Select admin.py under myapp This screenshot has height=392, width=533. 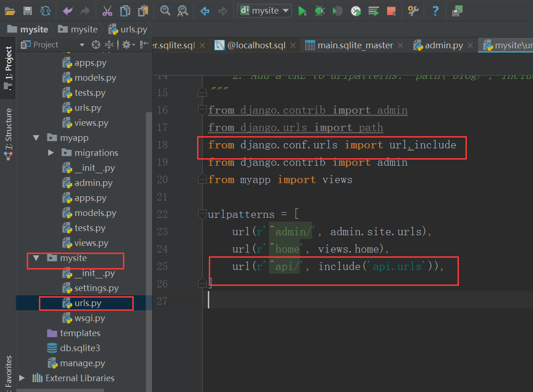coord(87,183)
